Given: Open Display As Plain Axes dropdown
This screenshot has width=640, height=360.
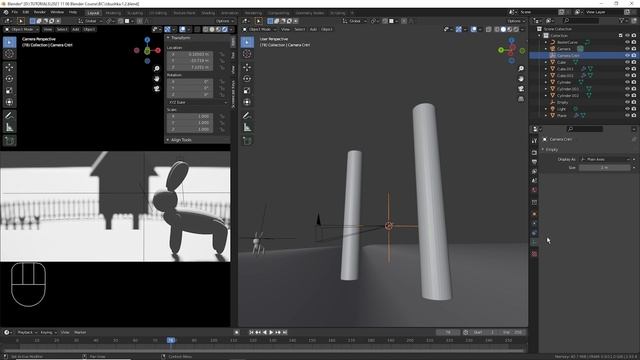Looking at the screenshot, I should (605, 159).
